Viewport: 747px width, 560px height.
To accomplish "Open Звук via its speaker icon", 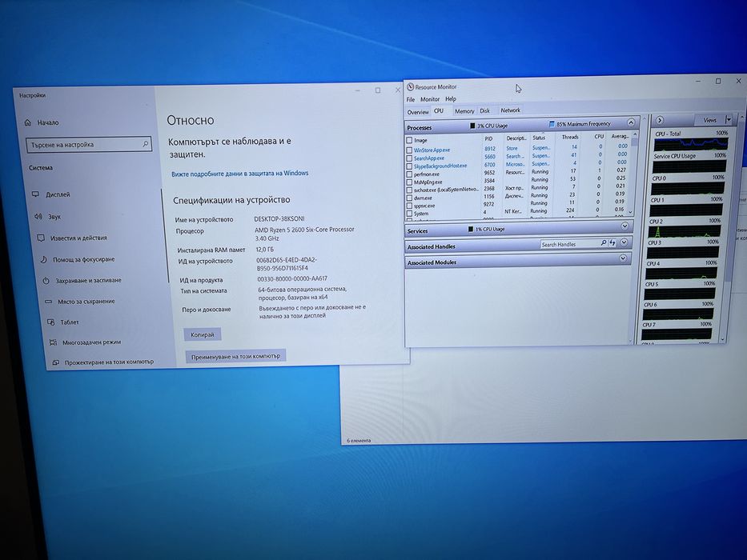I will 38,216.
